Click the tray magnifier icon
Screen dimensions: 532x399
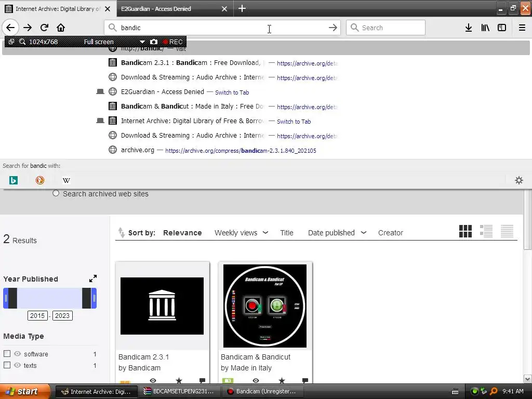494,391
